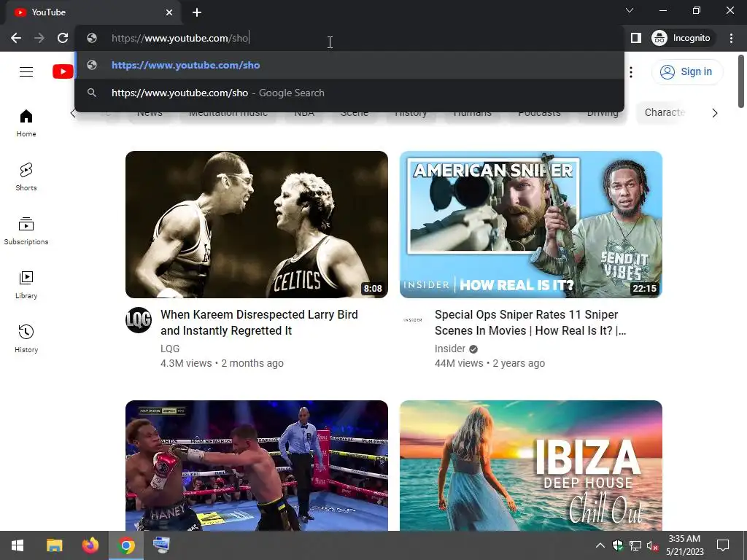The height and width of the screenshot is (560, 747).
Task: Close the YouTube tab
Action: [169, 12]
